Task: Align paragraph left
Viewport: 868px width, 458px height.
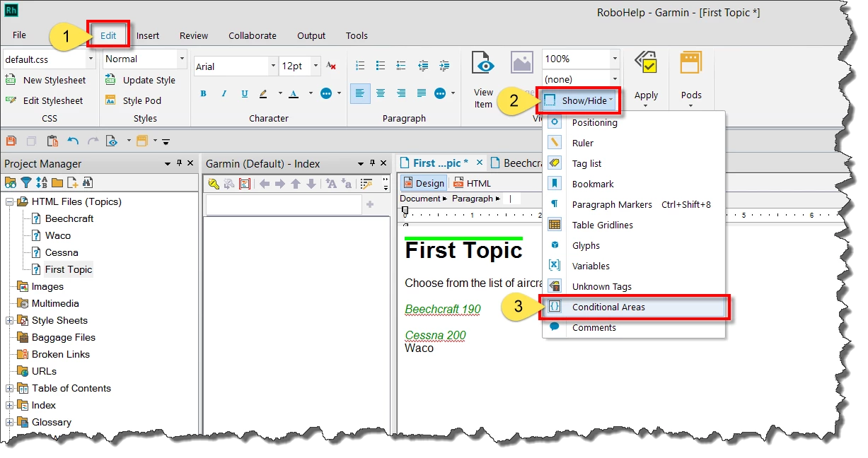Action: click(x=360, y=93)
